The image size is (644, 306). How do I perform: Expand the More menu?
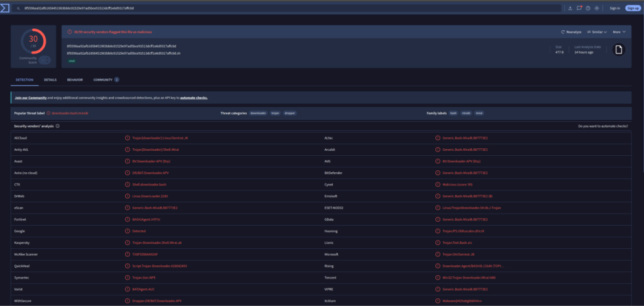619,32
